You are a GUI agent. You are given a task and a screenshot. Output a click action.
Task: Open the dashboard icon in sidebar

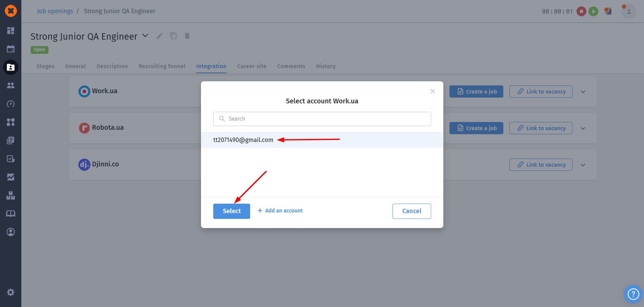point(11,30)
